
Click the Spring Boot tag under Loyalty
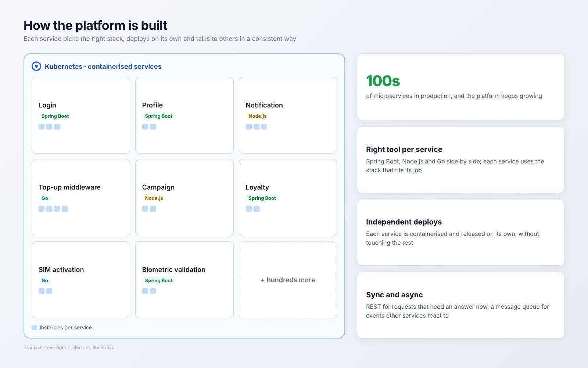click(262, 198)
